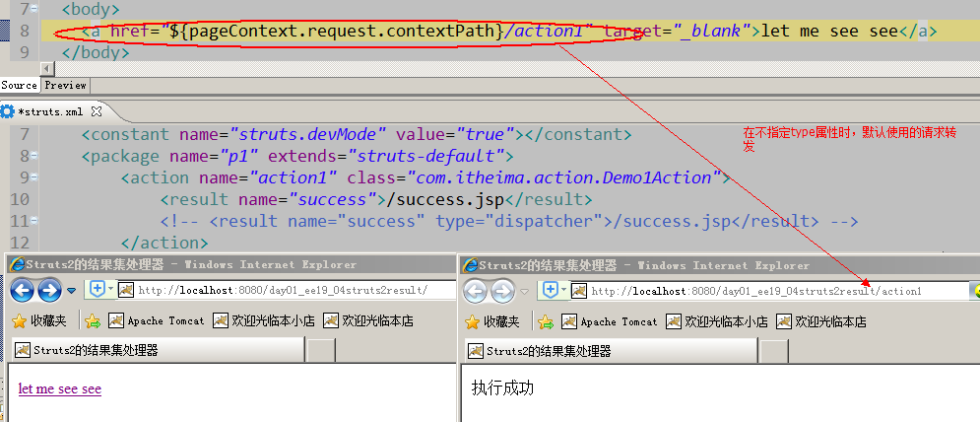Click favicon in right IE address bar
980x422 pixels.
coord(579,291)
